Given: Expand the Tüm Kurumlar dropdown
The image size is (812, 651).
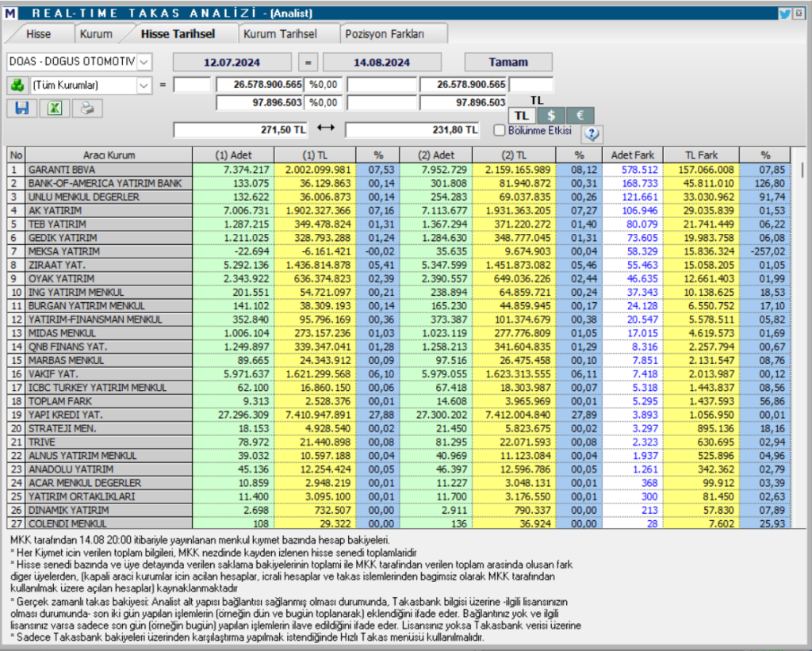Looking at the screenshot, I should point(144,86).
